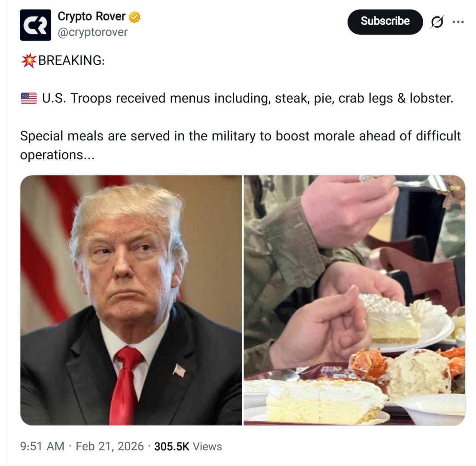The width and height of the screenshot is (476, 466).
Task: Click the 9:51 AM timestamp
Action: click(x=42, y=446)
